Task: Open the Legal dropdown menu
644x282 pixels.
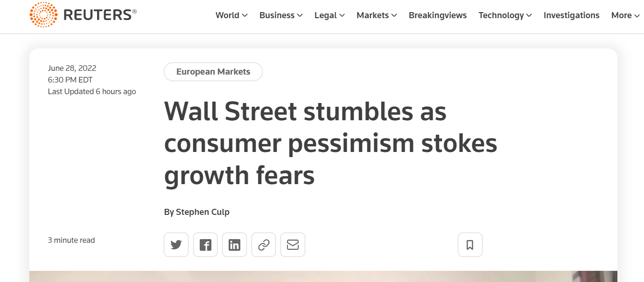Action: pos(329,15)
